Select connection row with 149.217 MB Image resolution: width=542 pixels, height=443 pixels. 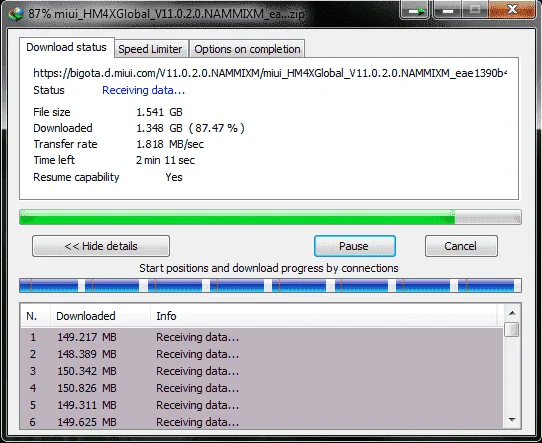[262, 337]
